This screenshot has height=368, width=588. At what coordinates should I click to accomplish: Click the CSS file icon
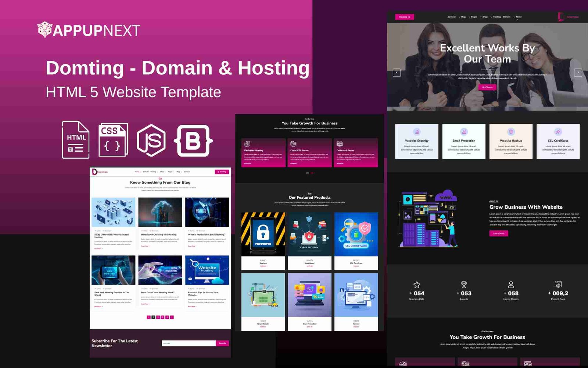113,140
